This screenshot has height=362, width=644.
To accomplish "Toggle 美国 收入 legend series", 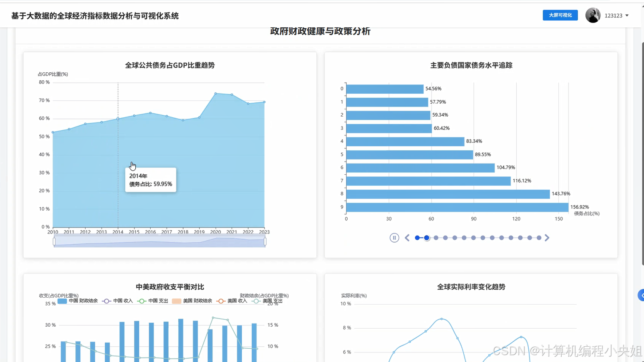I will click(232, 301).
